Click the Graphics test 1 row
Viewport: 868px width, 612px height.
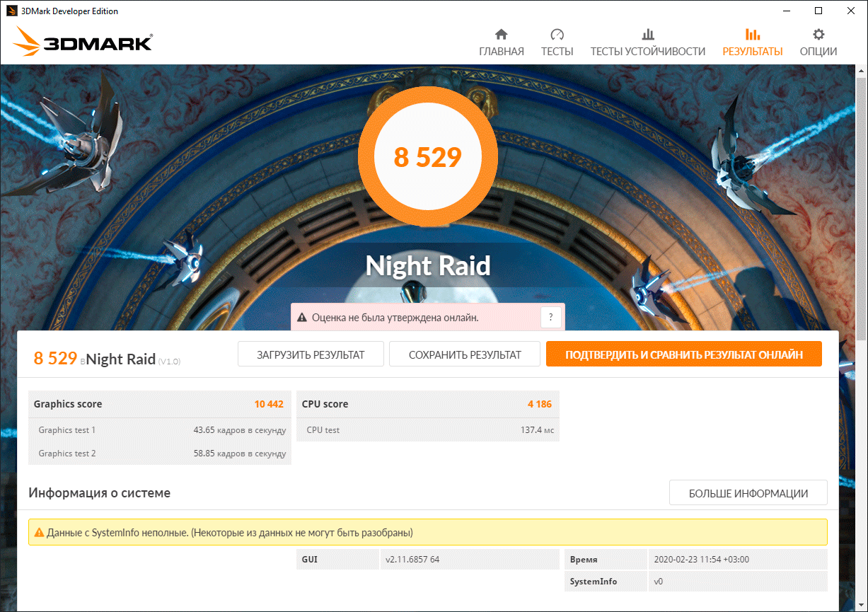(159, 429)
